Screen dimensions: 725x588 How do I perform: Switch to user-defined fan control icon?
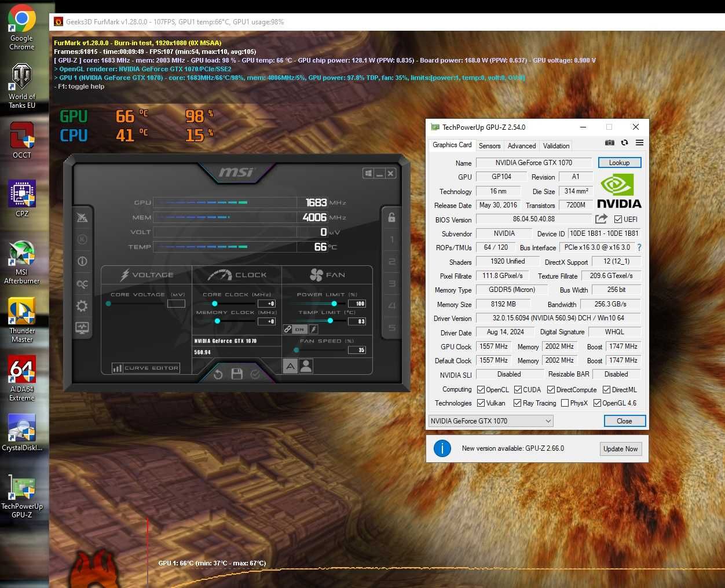tap(306, 366)
